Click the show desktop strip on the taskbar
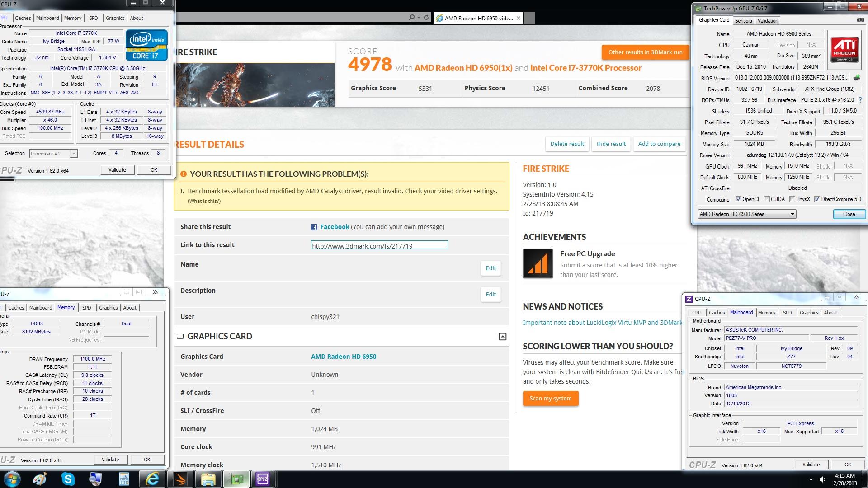This screenshot has width=868, height=488. point(865,479)
